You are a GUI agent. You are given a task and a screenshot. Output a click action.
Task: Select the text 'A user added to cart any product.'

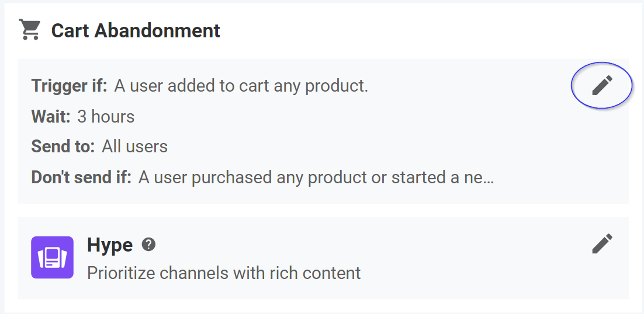tap(241, 86)
